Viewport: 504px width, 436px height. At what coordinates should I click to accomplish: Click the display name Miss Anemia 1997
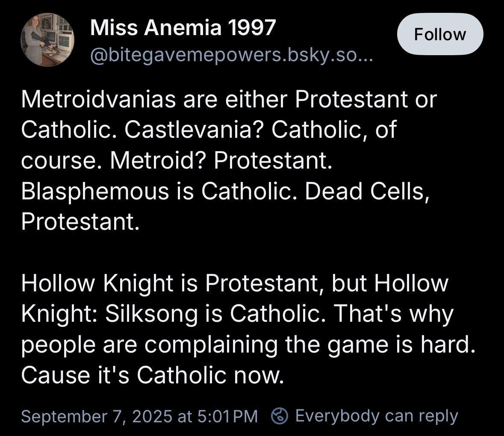coord(183,28)
